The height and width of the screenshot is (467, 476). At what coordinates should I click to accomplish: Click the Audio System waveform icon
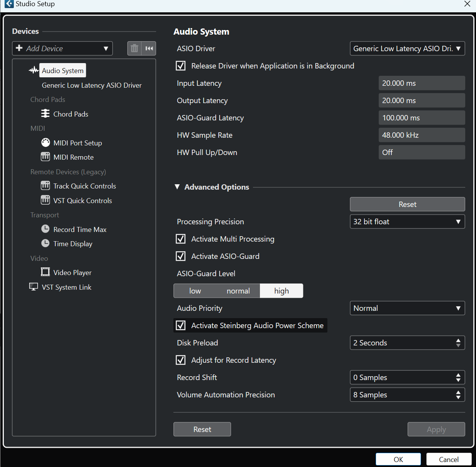point(34,70)
